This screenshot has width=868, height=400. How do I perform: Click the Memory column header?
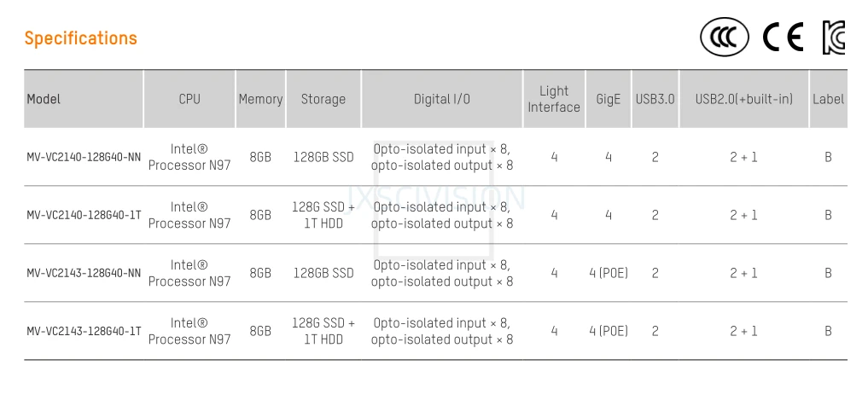pos(260,99)
